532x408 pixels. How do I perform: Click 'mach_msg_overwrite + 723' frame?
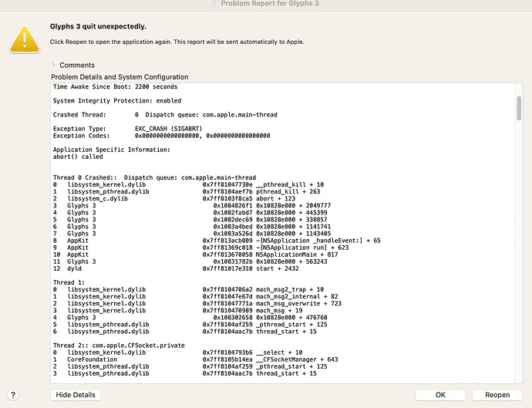coord(197,303)
